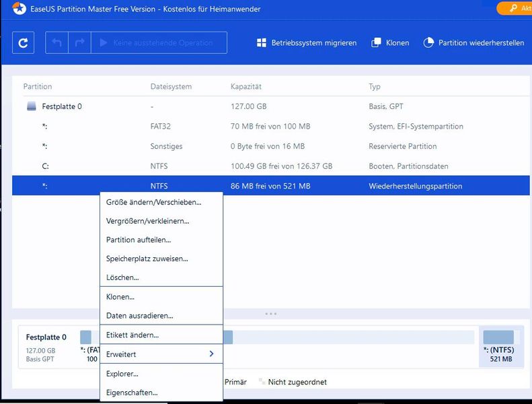Click the Kapazität column header
The height and width of the screenshot is (404, 532).
246,87
